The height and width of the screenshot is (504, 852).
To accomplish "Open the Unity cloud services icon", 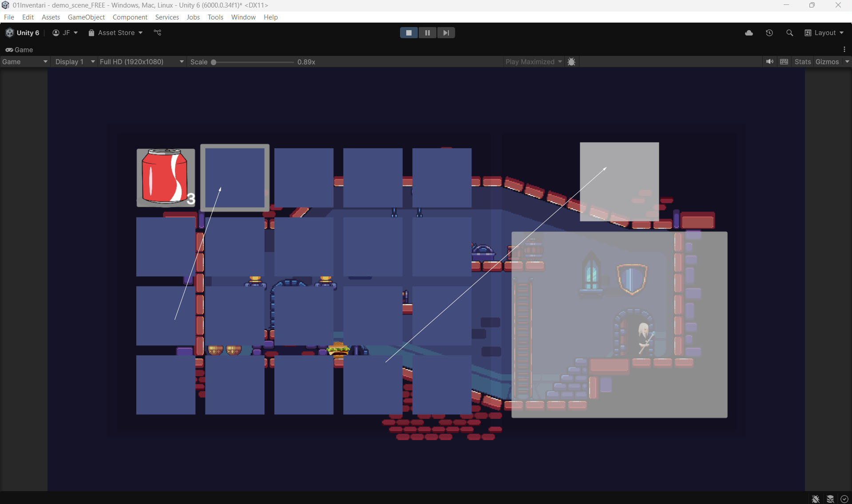I will tap(749, 33).
